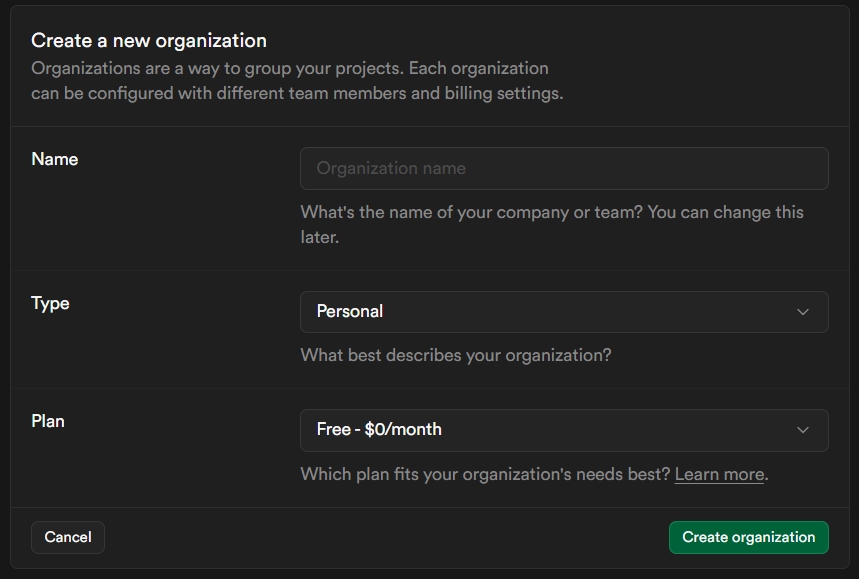Click the 'What best describes your organization?' hint
Viewport: 859px width, 579px height.
pos(455,355)
